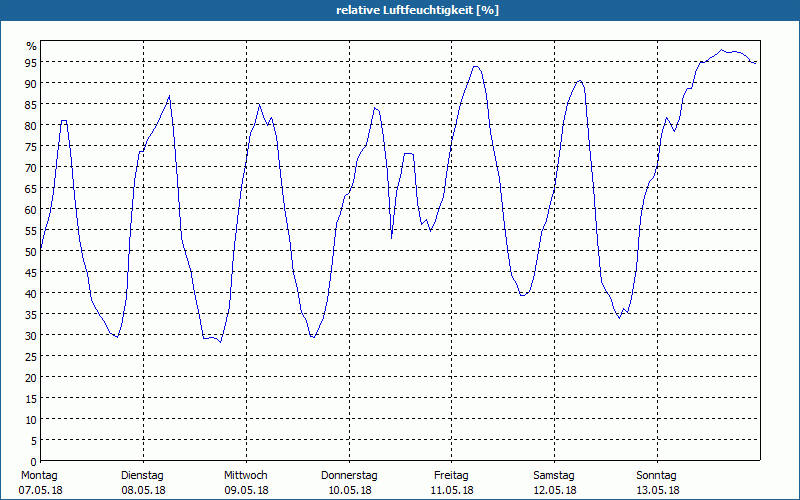Screen dimensions: 800x500
Task: Click the Sonntag 13.05.18 axis label
Action: [657, 482]
